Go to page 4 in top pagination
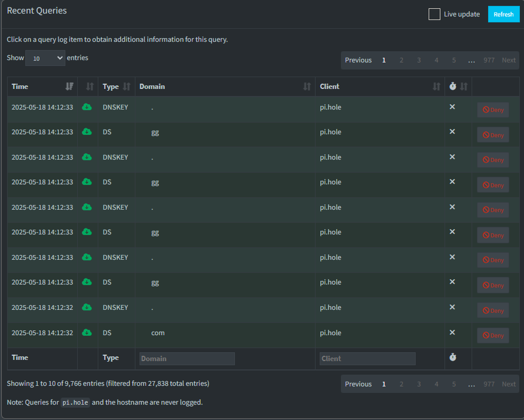Image resolution: width=524 pixels, height=420 pixels. coord(436,60)
